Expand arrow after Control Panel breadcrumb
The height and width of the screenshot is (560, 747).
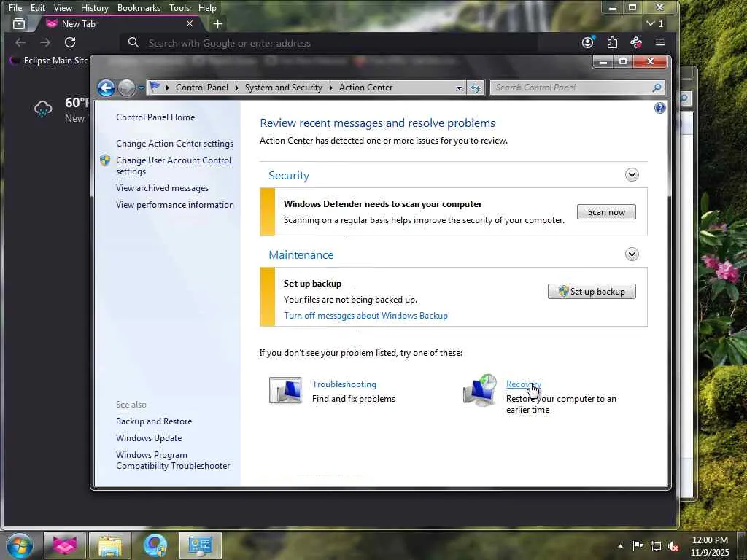pos(236,87)
